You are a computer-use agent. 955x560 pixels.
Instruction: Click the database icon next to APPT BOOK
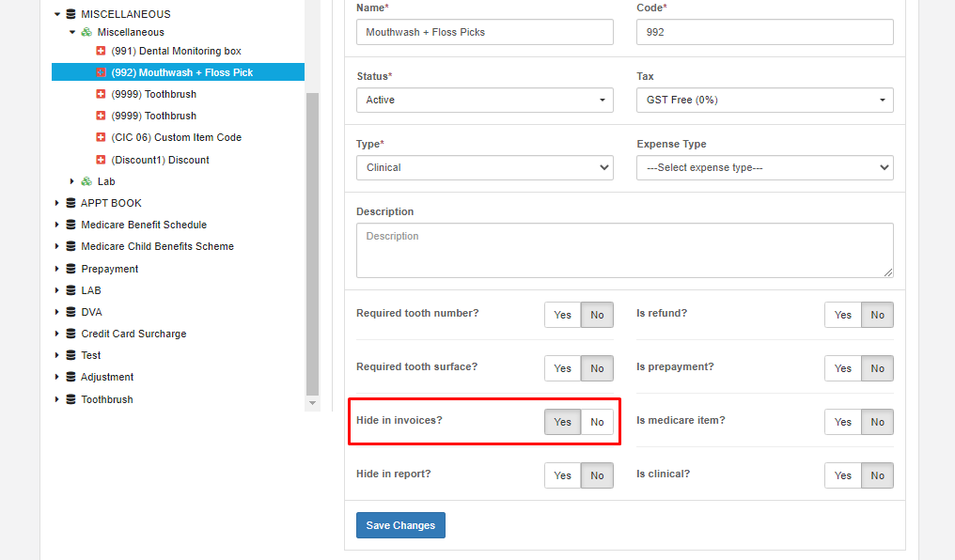(x=70, y=203)
